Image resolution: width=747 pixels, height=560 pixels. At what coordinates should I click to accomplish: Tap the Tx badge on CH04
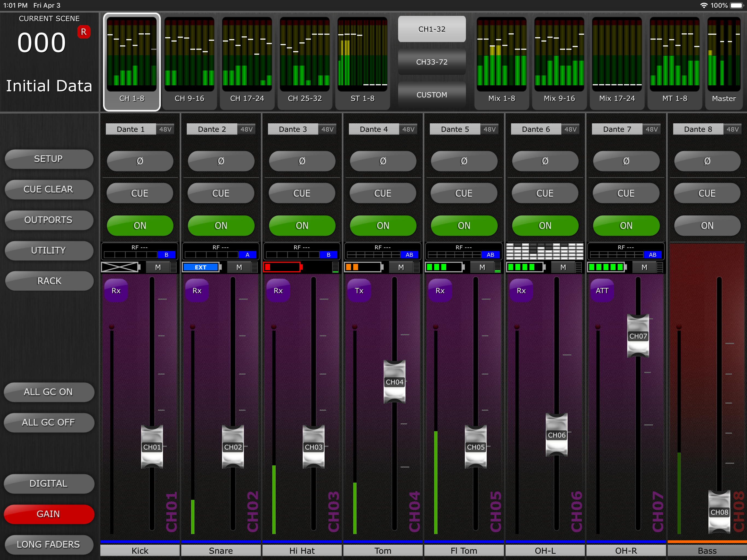(359, 290)
